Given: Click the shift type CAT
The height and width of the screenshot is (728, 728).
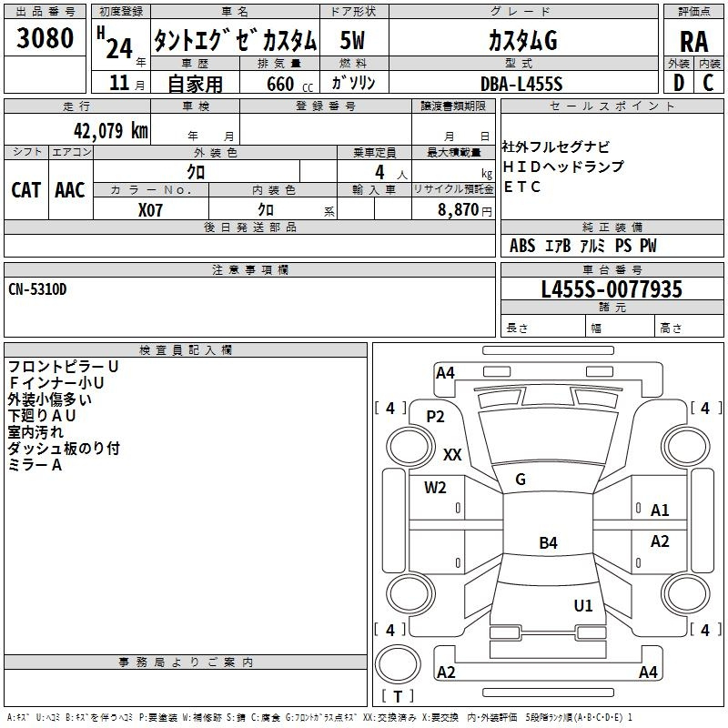Looking at the screenshot, I should (x=26, y=190).
